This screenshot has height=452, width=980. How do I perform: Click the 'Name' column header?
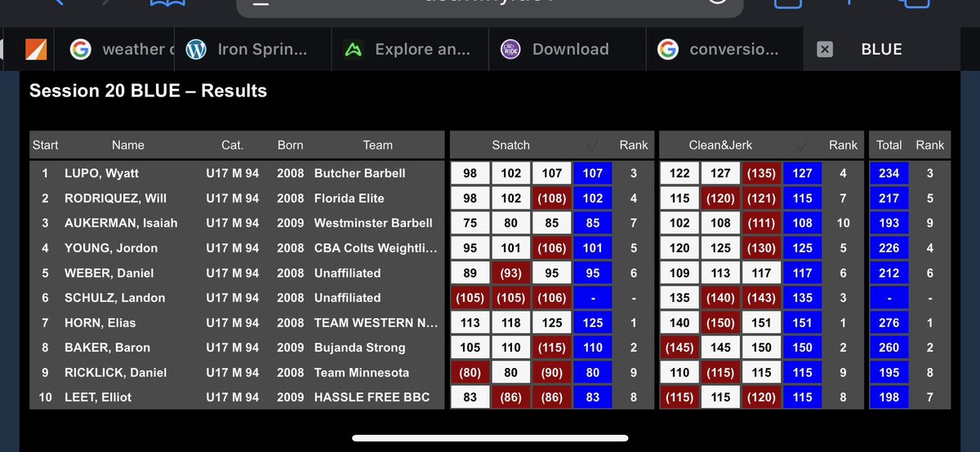coord(128,145)
